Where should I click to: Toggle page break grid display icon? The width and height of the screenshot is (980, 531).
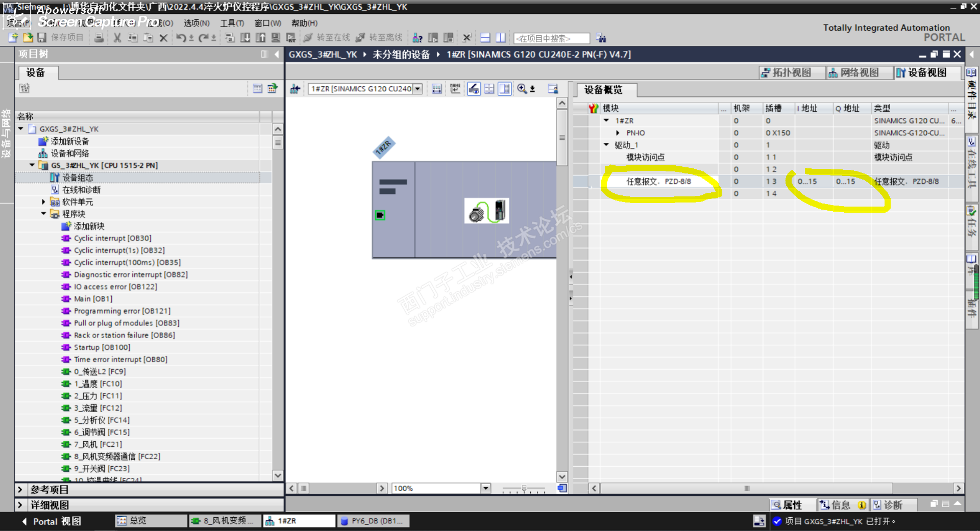(x=489, y=89)
